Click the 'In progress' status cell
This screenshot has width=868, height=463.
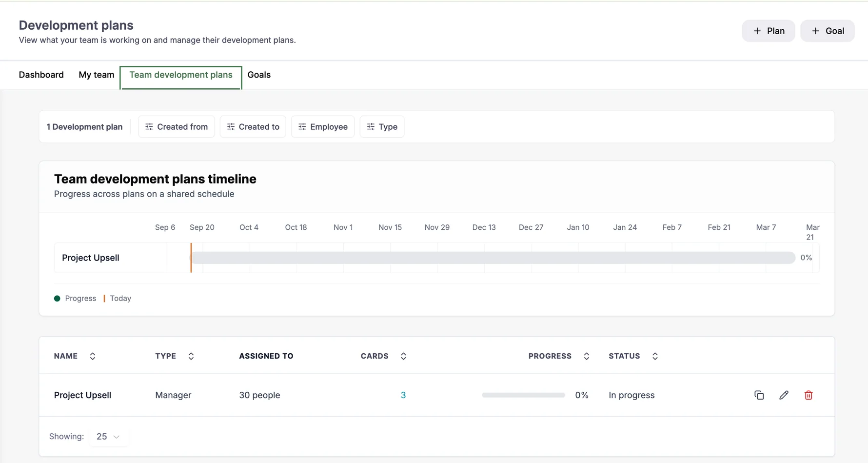631,395
